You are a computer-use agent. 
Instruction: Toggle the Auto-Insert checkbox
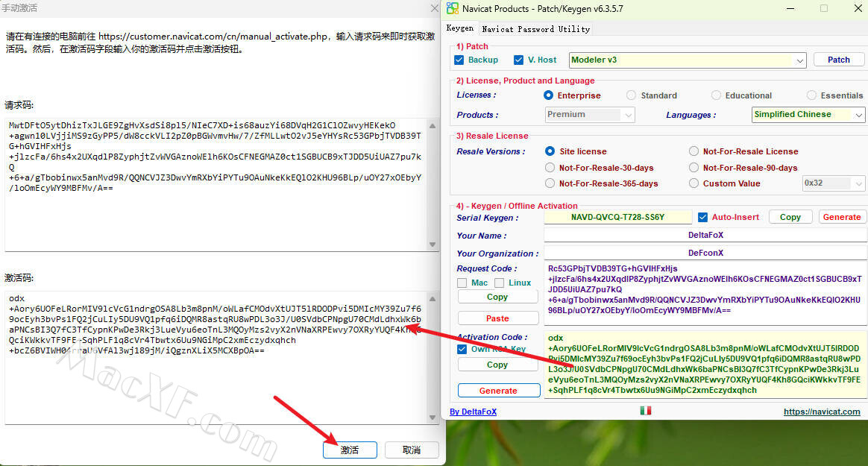(x=702, y=217)
